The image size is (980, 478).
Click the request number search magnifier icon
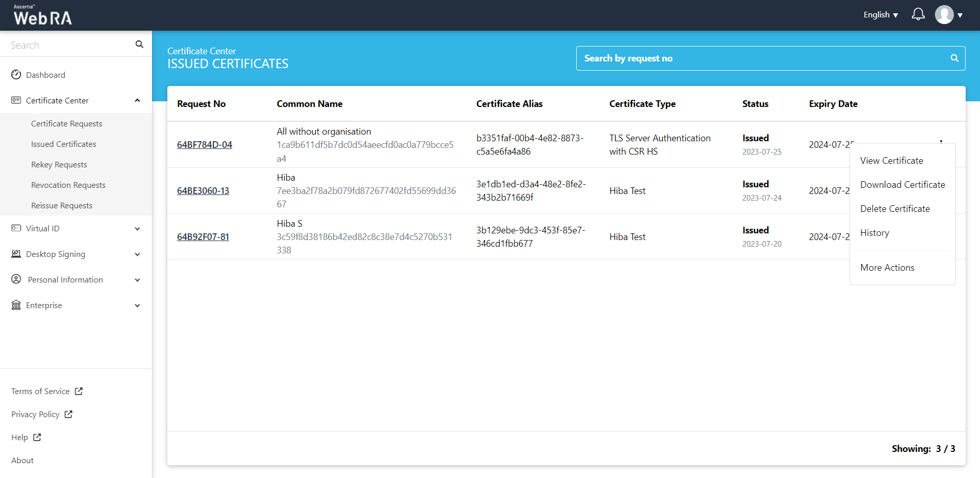coord(954,58)
